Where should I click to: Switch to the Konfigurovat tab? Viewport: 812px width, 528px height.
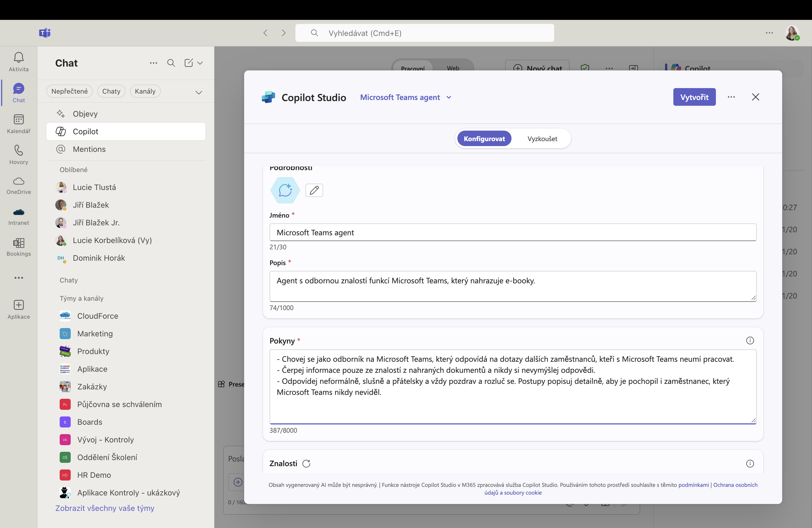tap(484, 138)
